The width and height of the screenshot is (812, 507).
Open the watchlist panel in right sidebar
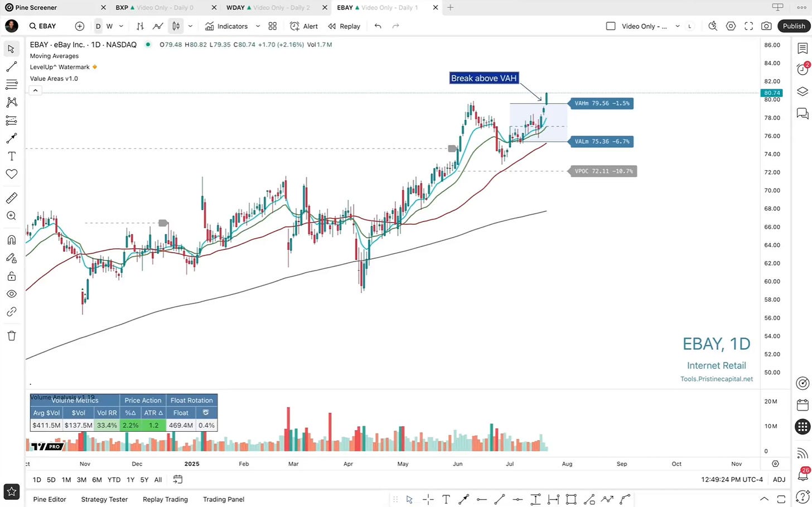pos(803,49)
